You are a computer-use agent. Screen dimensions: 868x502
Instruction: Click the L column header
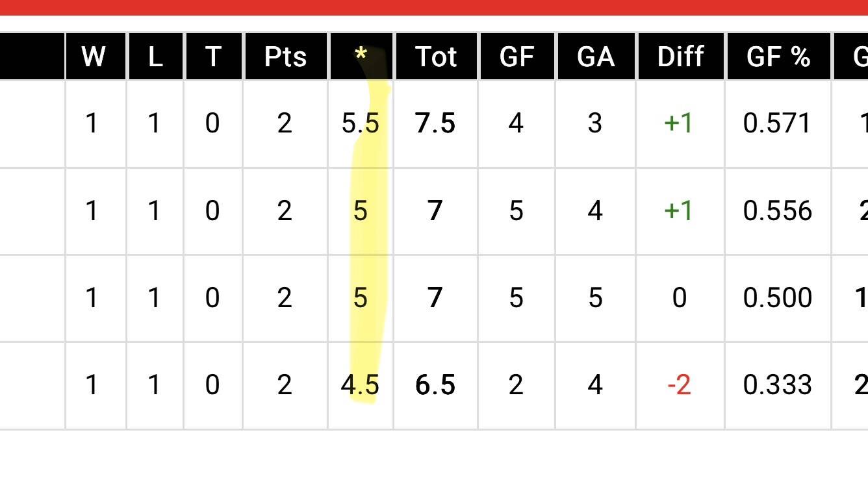[155, 57]
